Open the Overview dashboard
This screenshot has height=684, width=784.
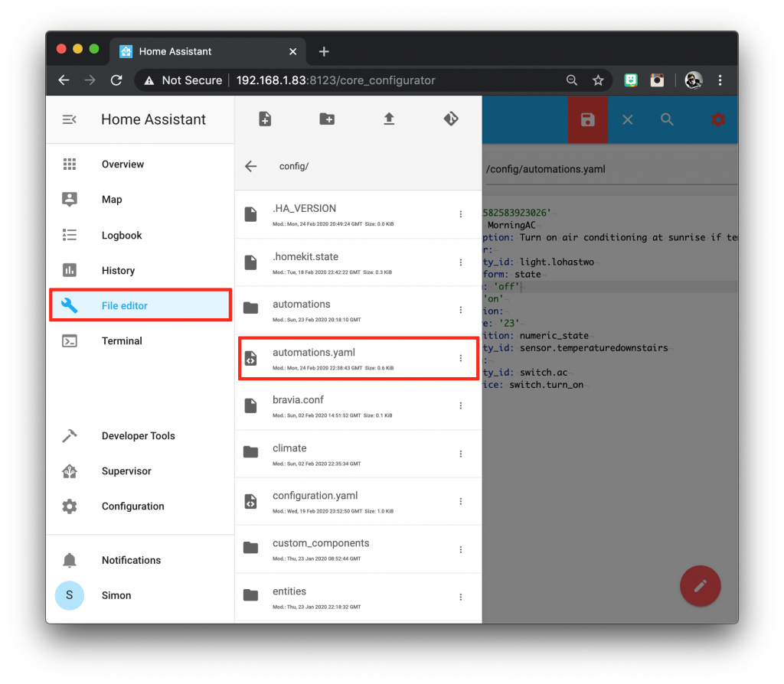140,164
